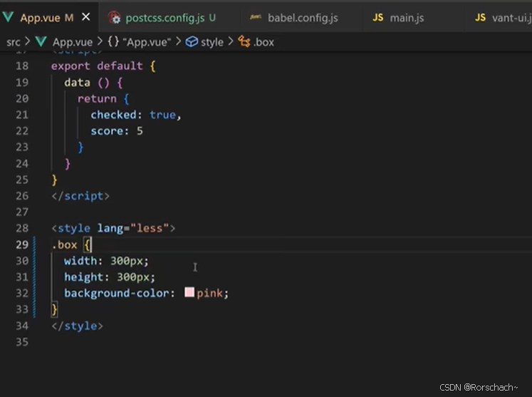Image resolution: width=532 pixels, height=397 pixels.
Task: Click on 'checked: true,' text
Action: point(136,115)
